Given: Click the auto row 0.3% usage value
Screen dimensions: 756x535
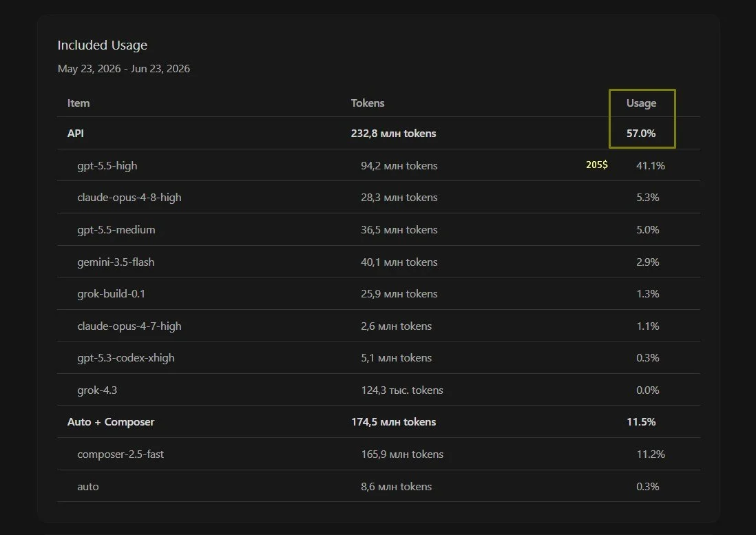Looking at the screenshot, I should [x=647, y=487].
